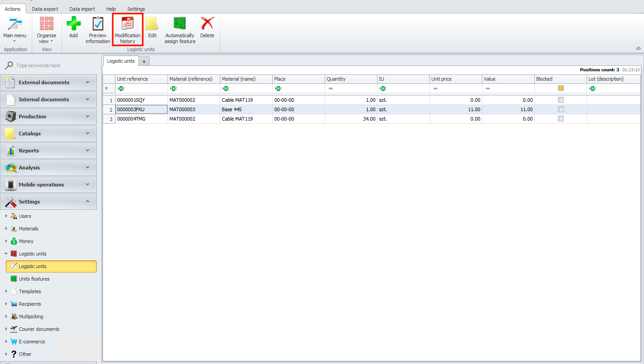The width and height of the screenshot is (644, 364).
Task: Click the Internal documents section icon
Action: click(x=10, y=100)
